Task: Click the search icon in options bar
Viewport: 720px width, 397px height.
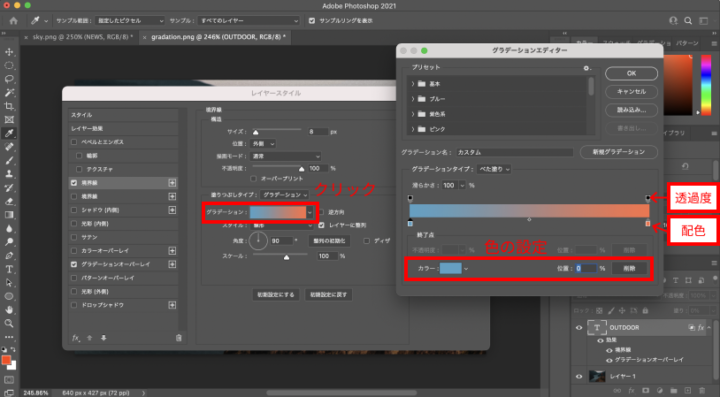Action: (x=688, y=21)
